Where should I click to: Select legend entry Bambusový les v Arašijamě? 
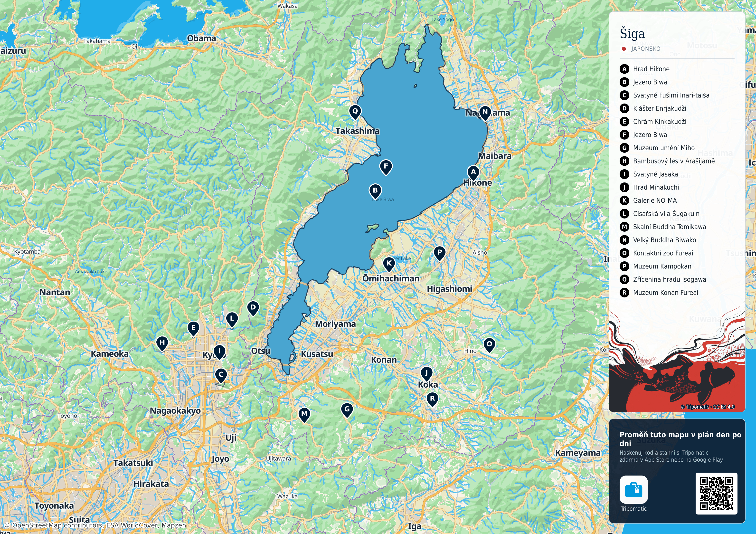point(674,161)
